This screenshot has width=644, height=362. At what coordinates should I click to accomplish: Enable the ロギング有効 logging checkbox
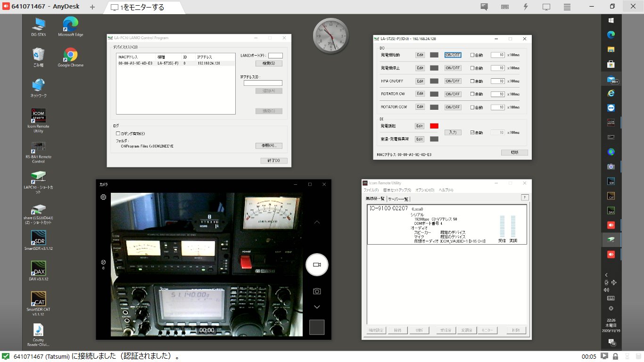click(118, 133)
